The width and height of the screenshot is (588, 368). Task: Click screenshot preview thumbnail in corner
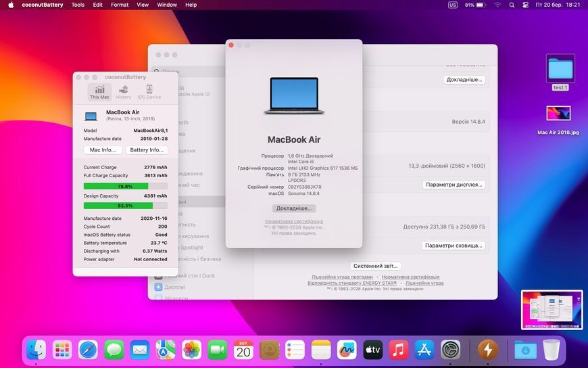[x=552, y=310]
